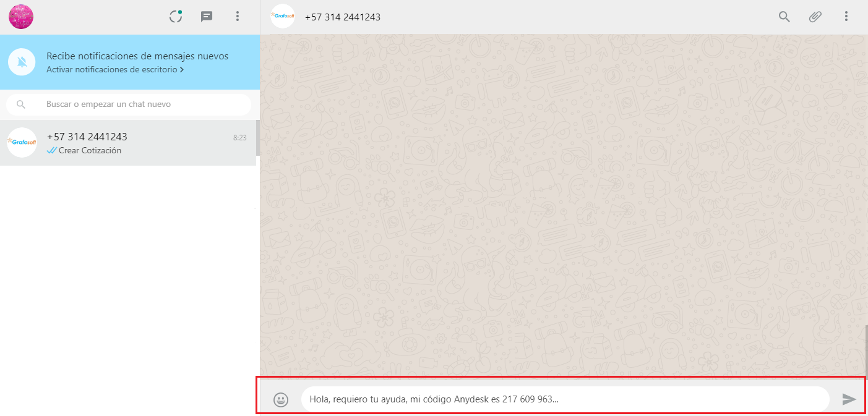Click Activar notificaciones de escritorio link
Image resolution: width=868 pixels, height=416 pixels.
coord(111,70)
